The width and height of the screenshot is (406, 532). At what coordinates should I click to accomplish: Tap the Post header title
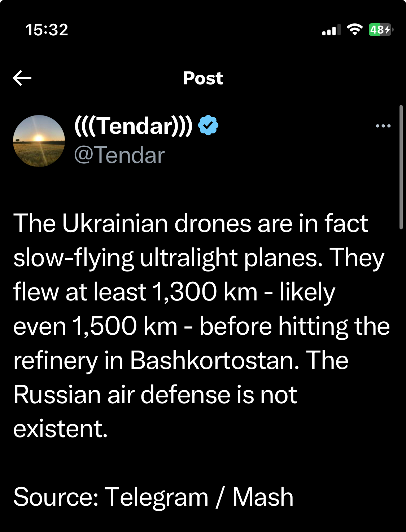203,78
